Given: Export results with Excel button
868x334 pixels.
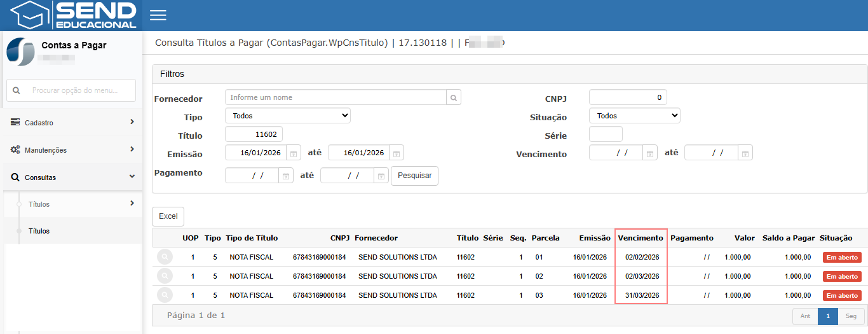Looking at the screenshot, I should pos(168,216).
